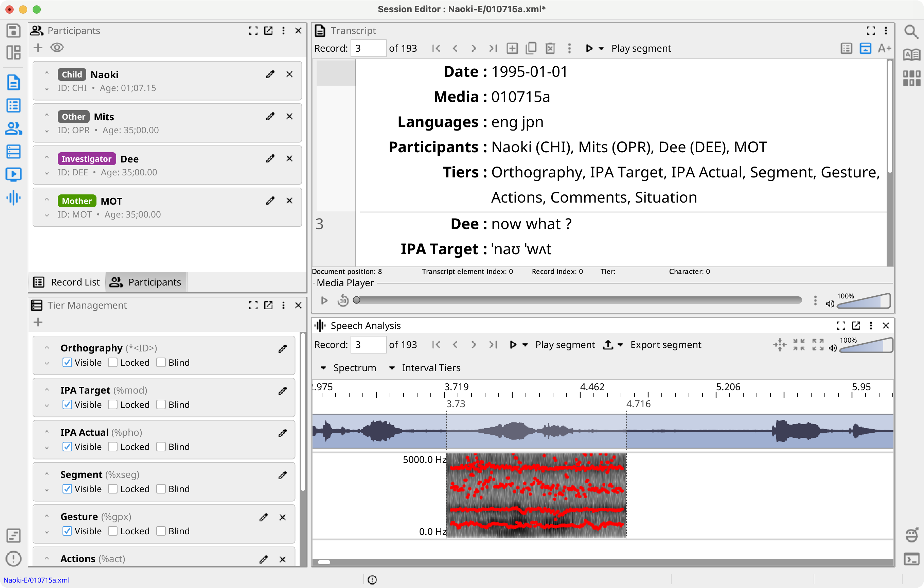
Task: Click Play segment label in Transcript toolbar
Action: click(641, 48)
